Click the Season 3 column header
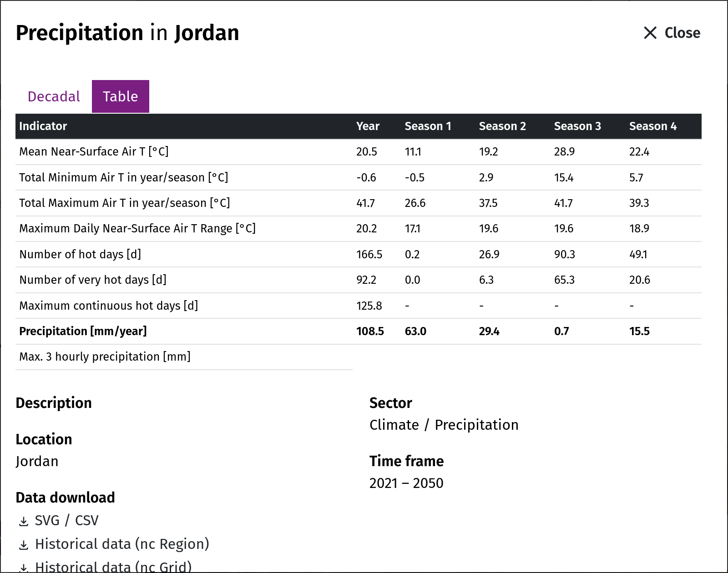The height and width of the screenshot is (573, 728). tap(577, 126)
